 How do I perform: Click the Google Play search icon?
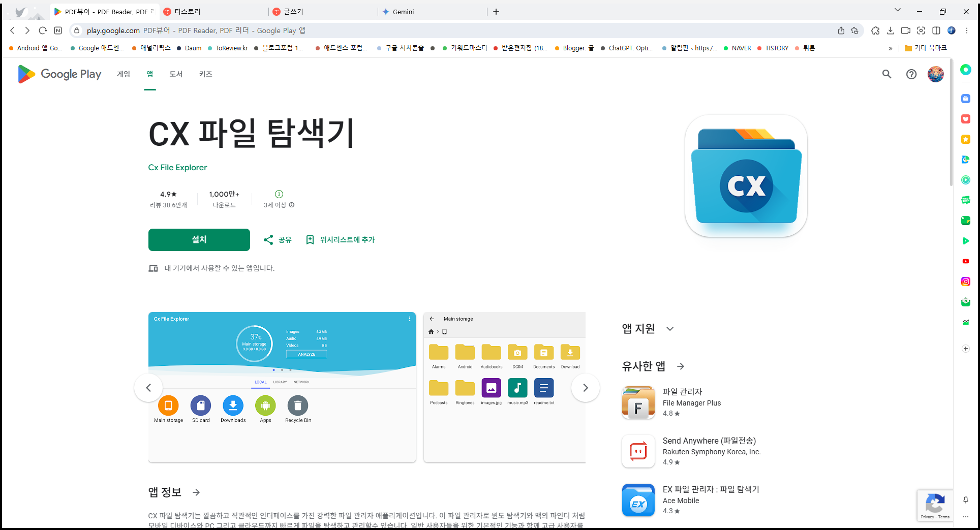coord(886,74)
